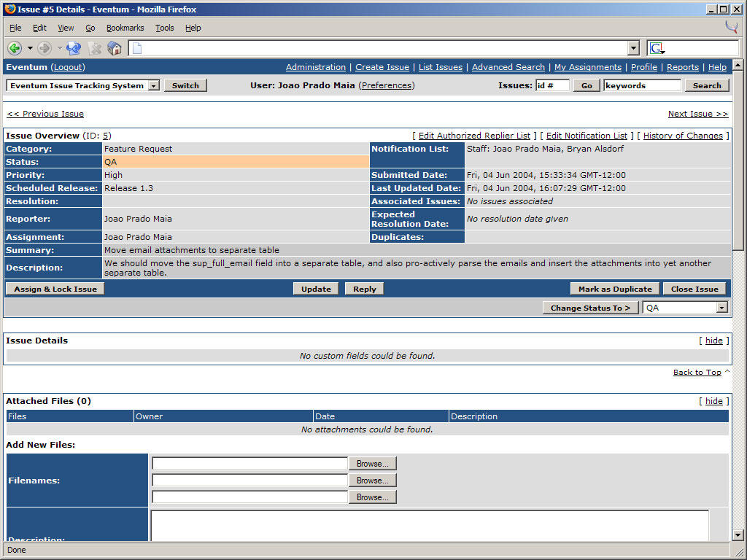
Task: Go to the Home page icon
Action: (x=115, y=48)
